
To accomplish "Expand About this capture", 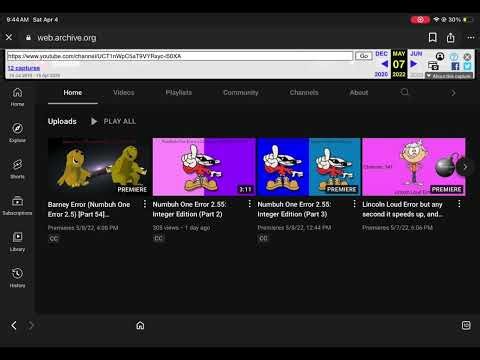I will pos(449,76).
